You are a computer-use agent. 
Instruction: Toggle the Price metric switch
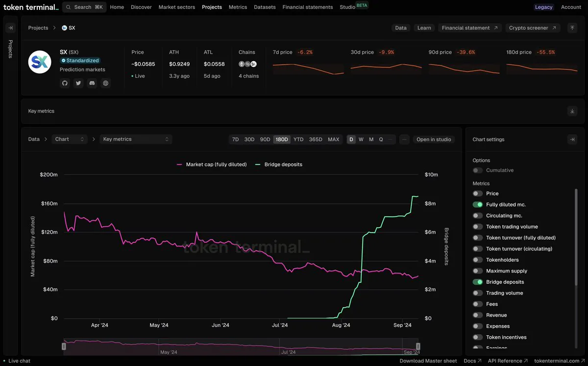478,194
